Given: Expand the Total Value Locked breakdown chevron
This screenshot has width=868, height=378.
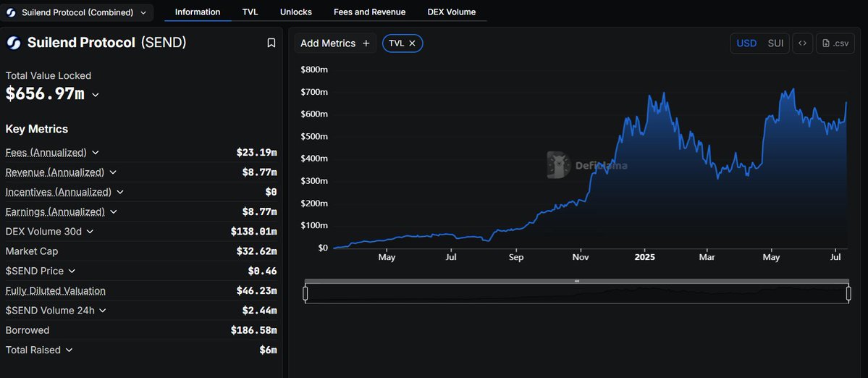Looking at the screenshot, I should (96, 95).
